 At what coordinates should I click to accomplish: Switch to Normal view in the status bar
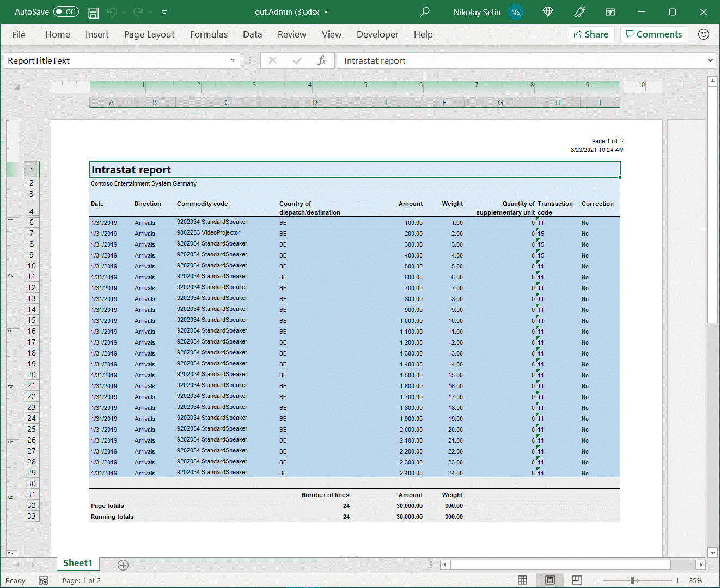tap(522, 580)
